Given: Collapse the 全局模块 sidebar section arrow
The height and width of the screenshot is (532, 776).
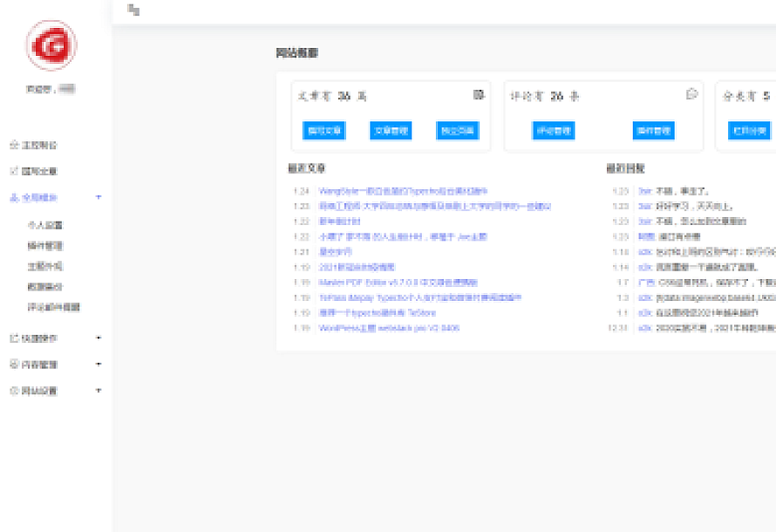Looking at the screenshot, I should [99, 198].
